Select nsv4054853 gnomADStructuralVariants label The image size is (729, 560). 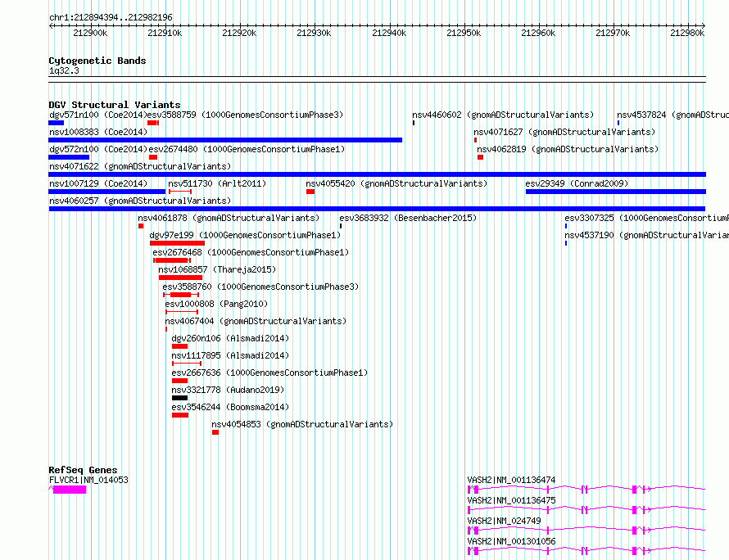coord(302,424)
